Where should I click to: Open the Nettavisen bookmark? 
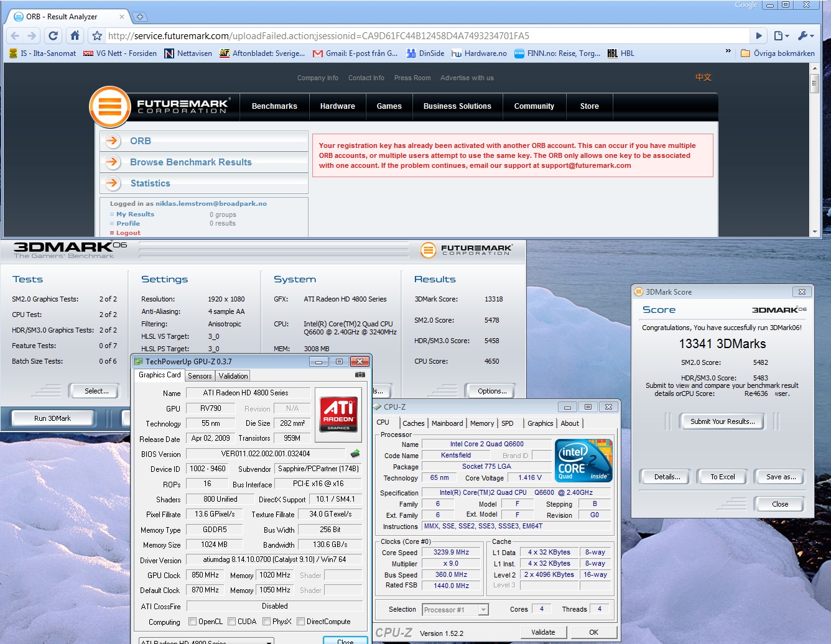click(x=188, y=53)
